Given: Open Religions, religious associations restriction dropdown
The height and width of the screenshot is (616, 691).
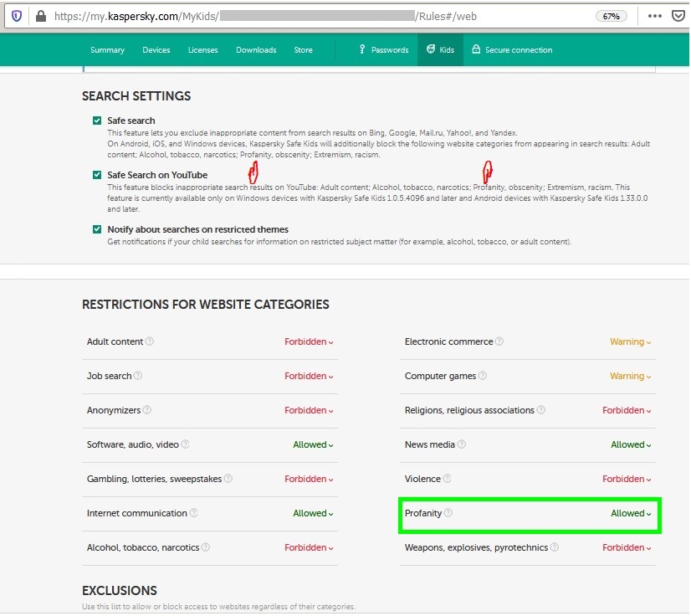Looking at the screenshot, I should [627, 410].
